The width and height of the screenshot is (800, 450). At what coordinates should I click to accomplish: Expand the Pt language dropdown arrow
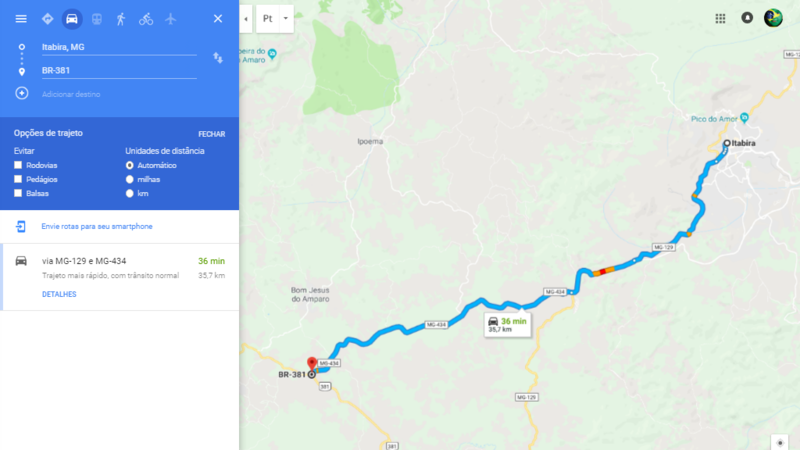pyautogui.click(x=286, y=18)
